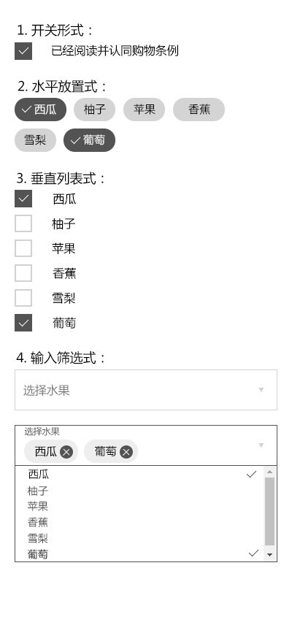292x644 pixels.
Task: Expand the empty 选择水果 dropdown arrow
Action: (261, 390)
